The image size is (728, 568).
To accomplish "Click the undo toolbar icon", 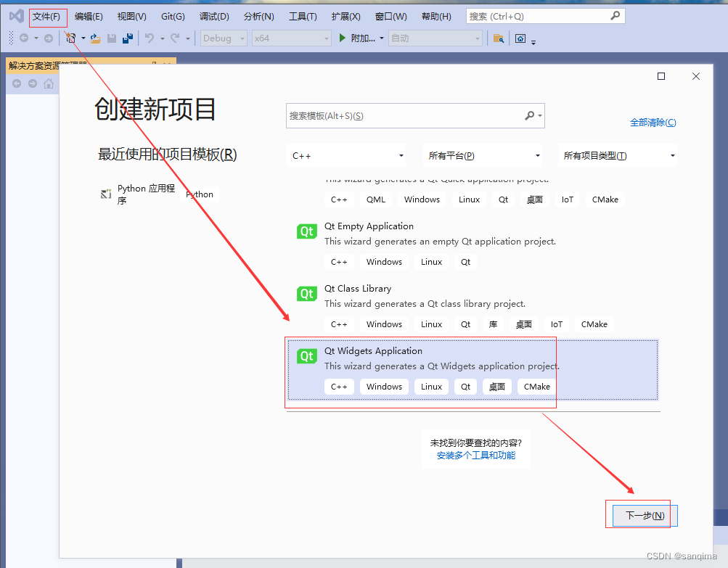I will 150,38.
